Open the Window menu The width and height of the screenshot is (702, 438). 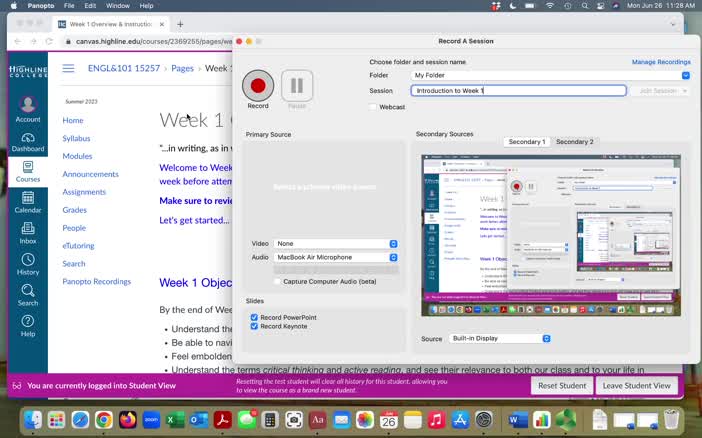coord(118,6)
